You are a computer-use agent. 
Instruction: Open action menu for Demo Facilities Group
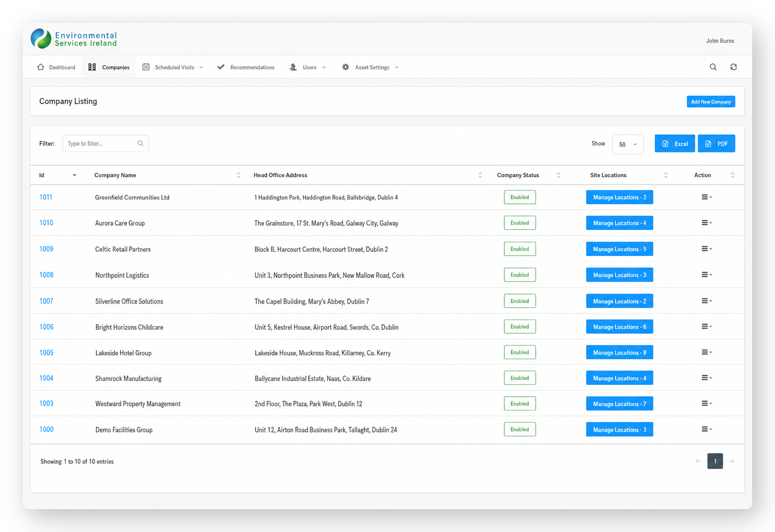tap(707, 429)
